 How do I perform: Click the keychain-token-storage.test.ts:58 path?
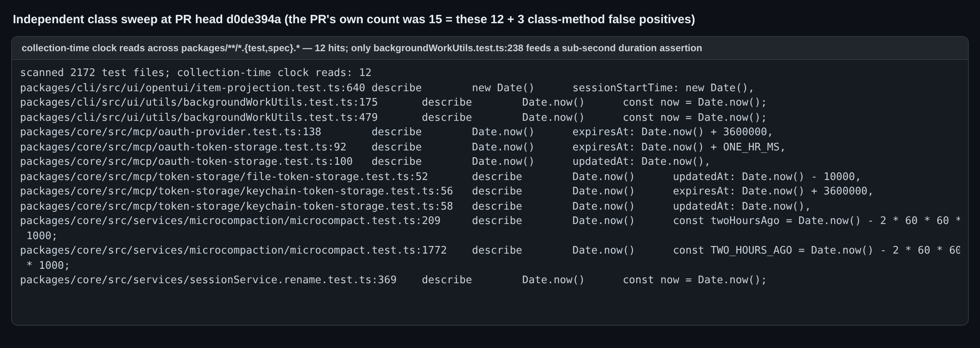tap(237, 206)
